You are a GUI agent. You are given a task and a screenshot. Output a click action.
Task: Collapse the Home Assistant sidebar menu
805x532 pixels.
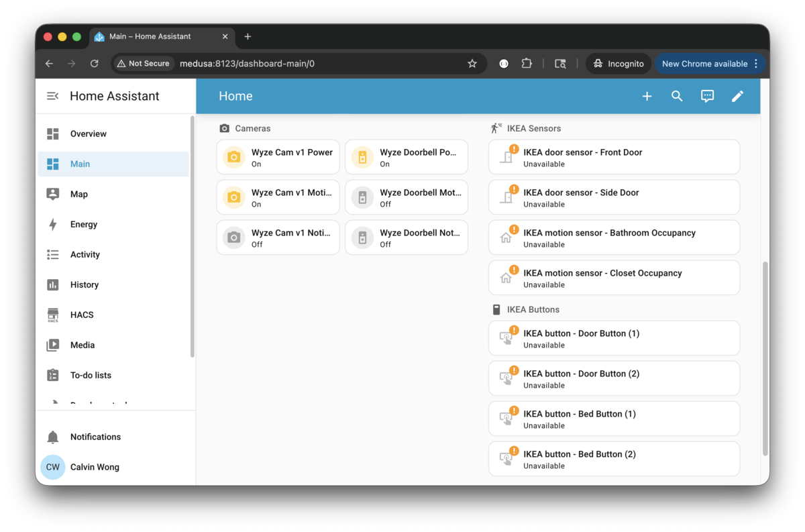coord(52,96)
